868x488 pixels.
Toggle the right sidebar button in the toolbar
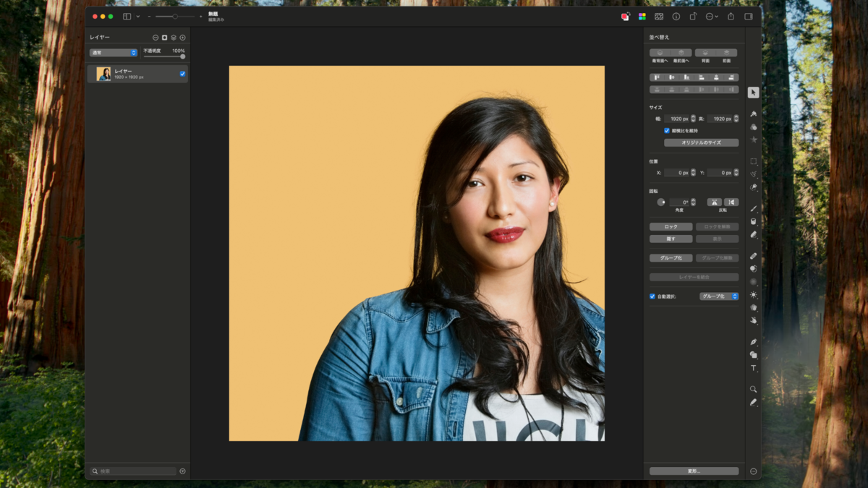tap(749, 16)
